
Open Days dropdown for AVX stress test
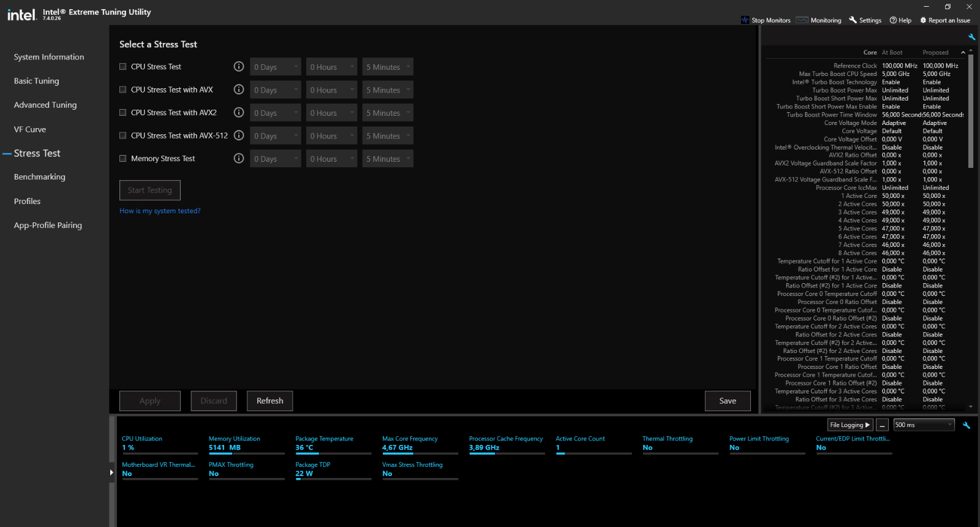(x=275, y=89)
